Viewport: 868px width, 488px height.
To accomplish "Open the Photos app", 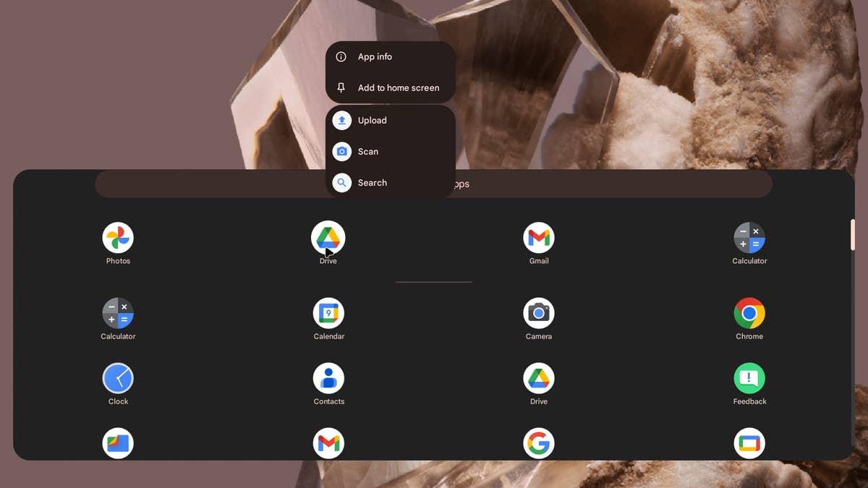I will point(118,238).
